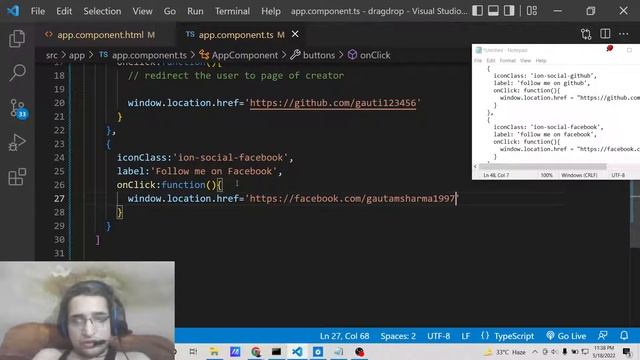This screenshot has height=360, width=640.
Task: Open the Extensions view
Action: click(x=17, y=177)
